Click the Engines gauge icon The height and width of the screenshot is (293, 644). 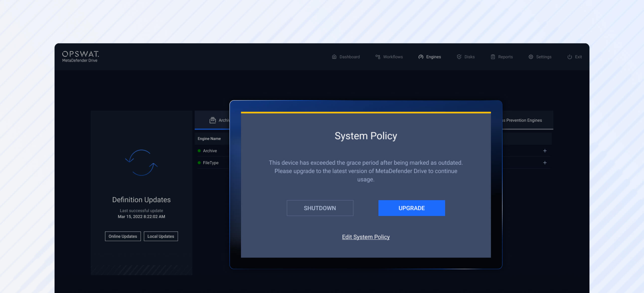(421, 57)
